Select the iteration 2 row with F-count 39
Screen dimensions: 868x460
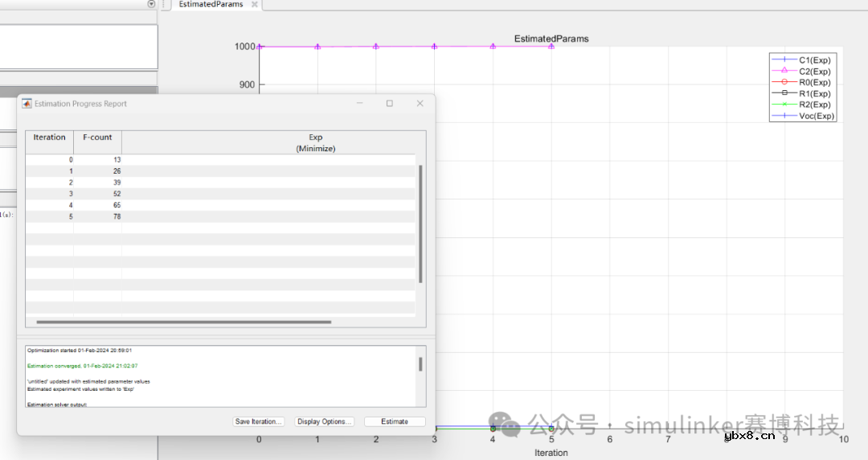[220, 183]
